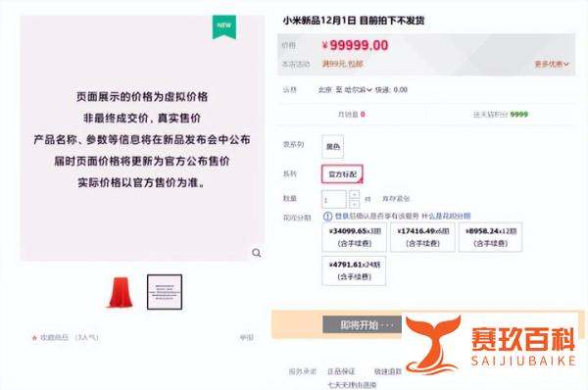The height and width of the screenshot is (390, 588).
Task: Select the ¥8958.24 x12期 installment plan
Action: (491, 237)
